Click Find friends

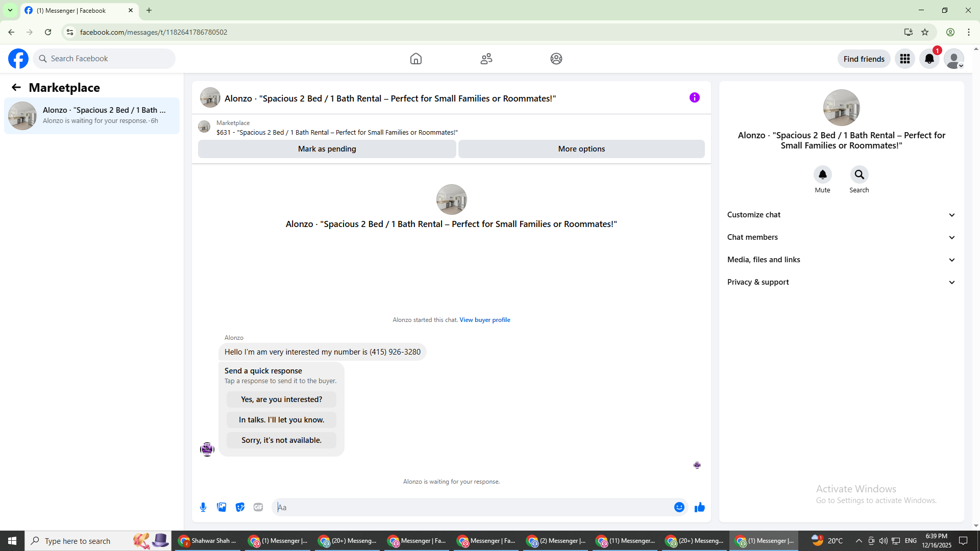point(864,59)
